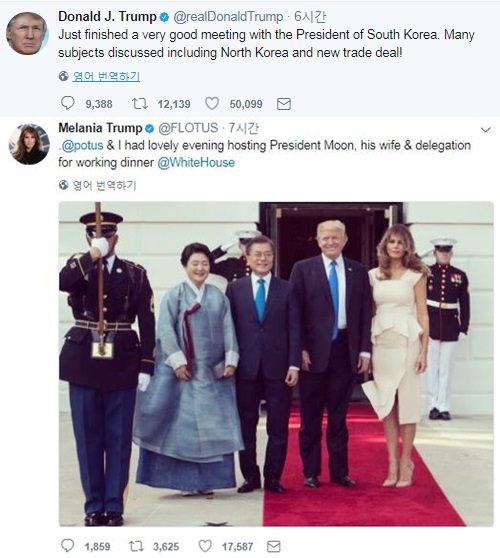Like the tweet with 17,587 hearts

coord(205,546)
